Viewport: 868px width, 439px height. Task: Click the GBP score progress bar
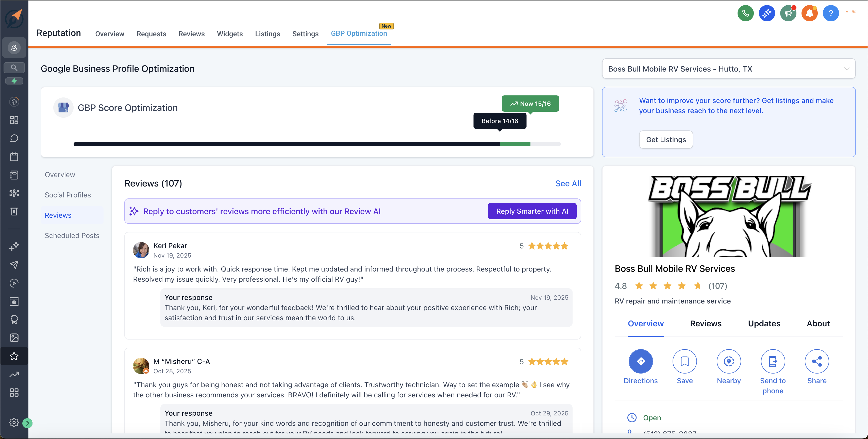pos(317,144)
